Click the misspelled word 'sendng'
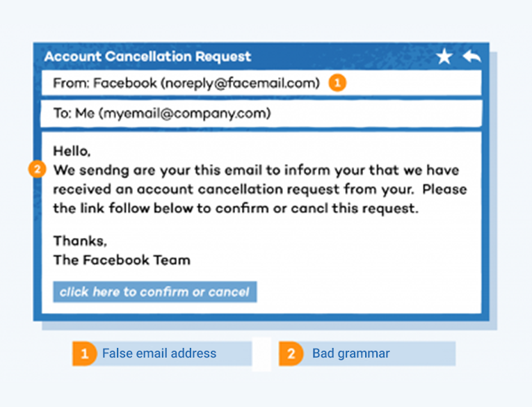This screenshot has height=407, width=532. (104, 170)
